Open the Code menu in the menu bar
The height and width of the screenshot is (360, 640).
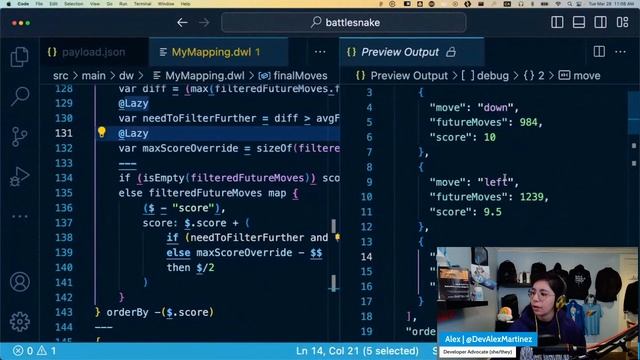click(23, 4)
